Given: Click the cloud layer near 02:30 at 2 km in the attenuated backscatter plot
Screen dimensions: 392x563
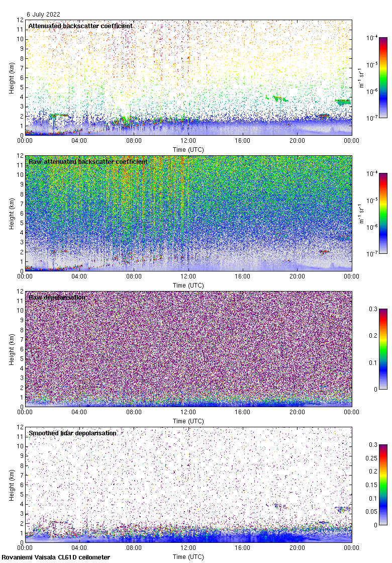Looking at the screenshot, I should click(x=59, y=115).
